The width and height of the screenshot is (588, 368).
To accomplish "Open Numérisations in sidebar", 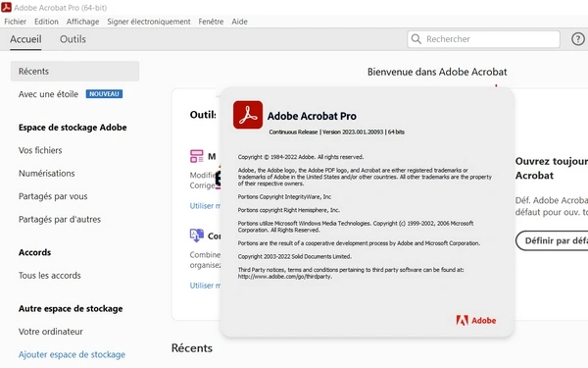I will (47, 173).
